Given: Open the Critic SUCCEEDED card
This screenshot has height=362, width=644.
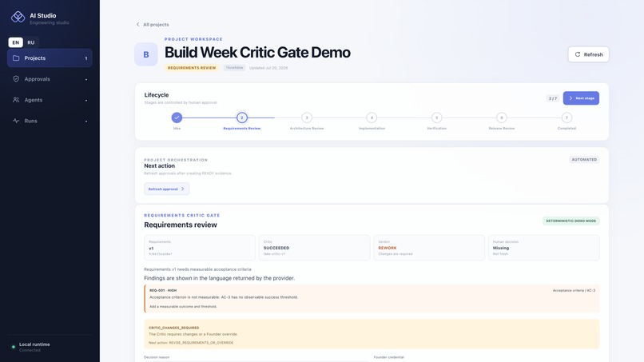Looking at the screenshot, I should pos(314,248).
